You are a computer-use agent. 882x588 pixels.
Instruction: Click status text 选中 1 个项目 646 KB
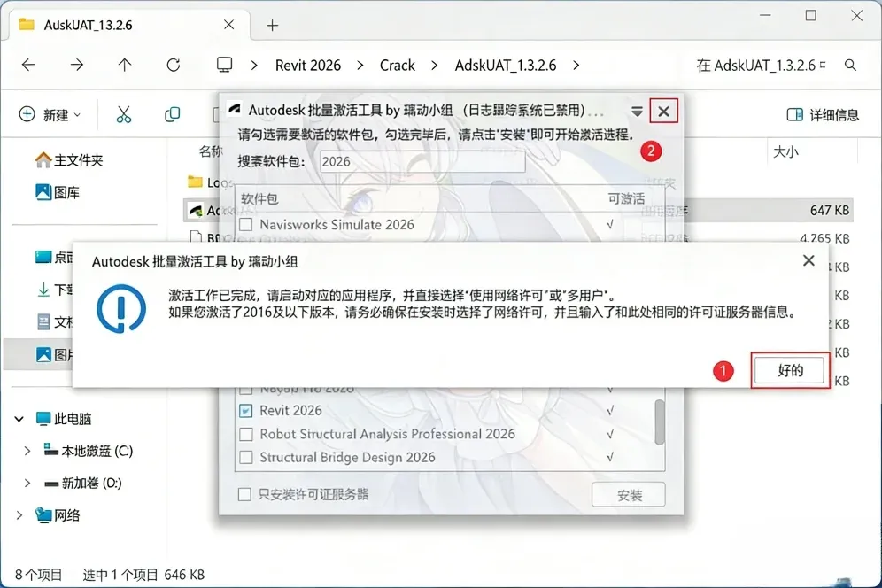coord(143,575)
